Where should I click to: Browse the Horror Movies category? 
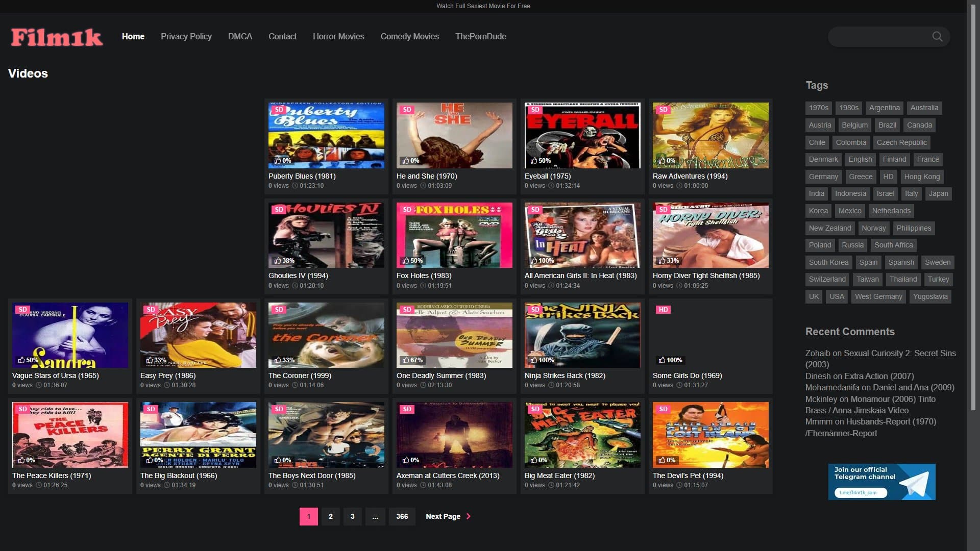pos(338,36)
